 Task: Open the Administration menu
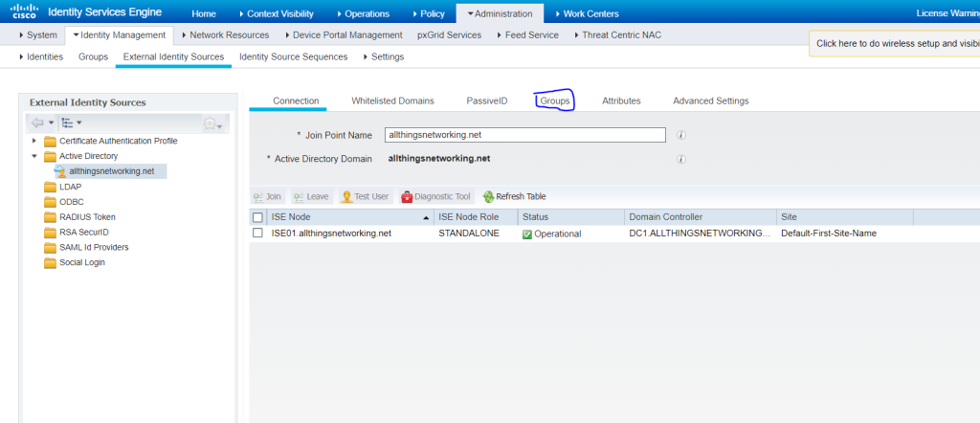click(500, 13)
